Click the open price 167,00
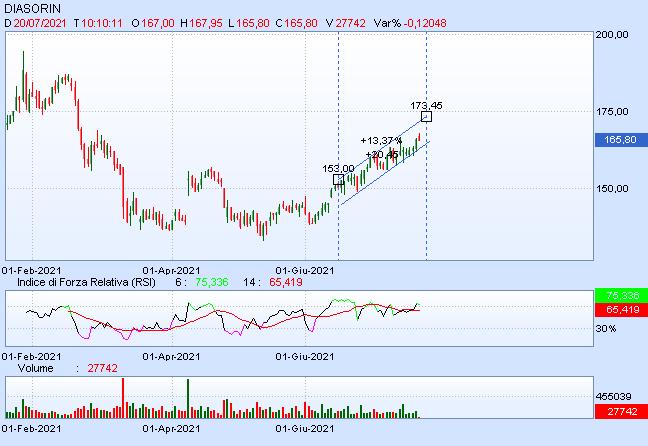The image size is (648, 446). tap(158, 23)
